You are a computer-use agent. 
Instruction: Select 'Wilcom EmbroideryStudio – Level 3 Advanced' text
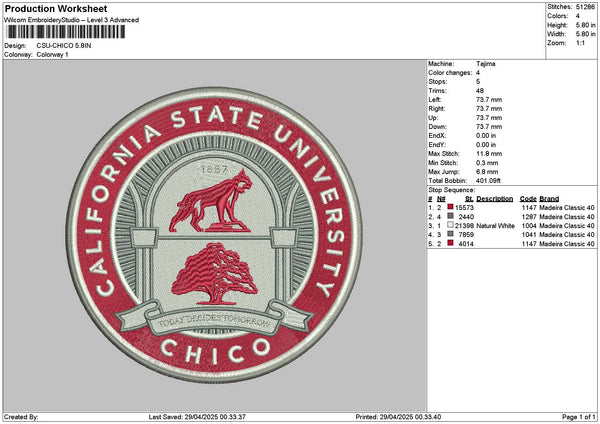(72, 20)
